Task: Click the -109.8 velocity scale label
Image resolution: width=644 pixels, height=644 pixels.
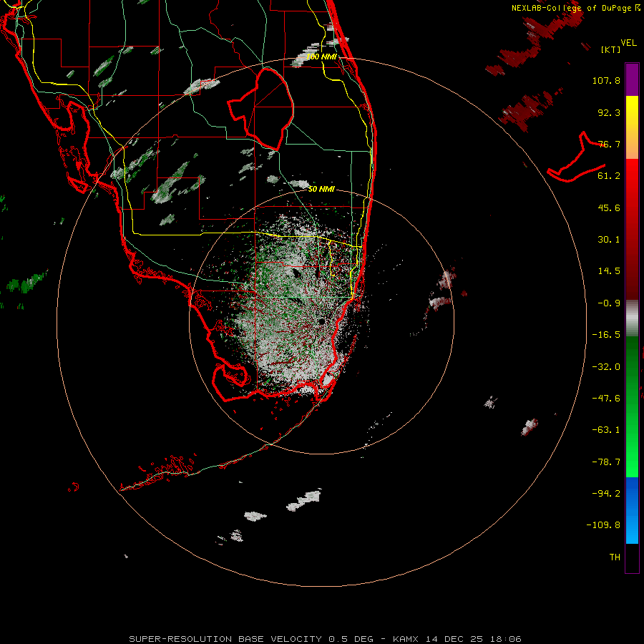Action: (x=603, y=525)
